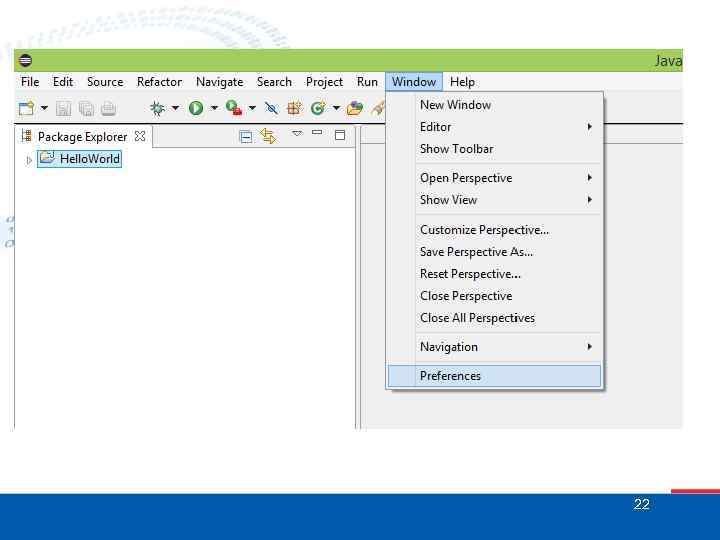Choose Customize Perspective... entry

[494, 230]
